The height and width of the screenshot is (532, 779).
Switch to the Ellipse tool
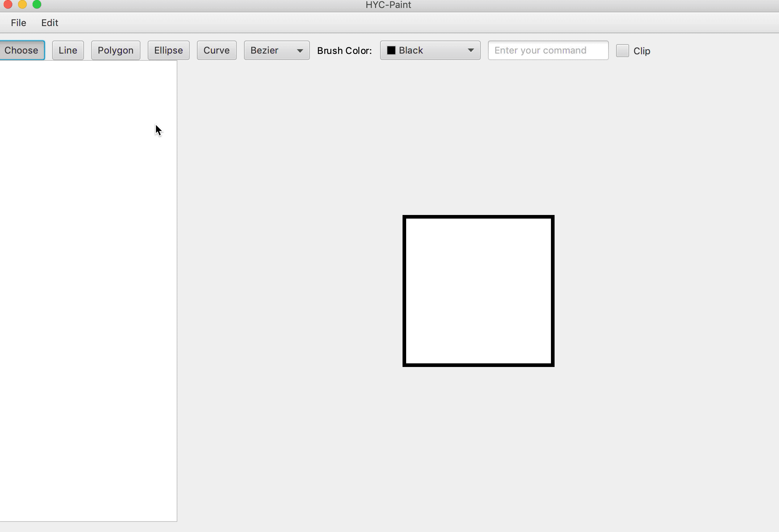168,50
